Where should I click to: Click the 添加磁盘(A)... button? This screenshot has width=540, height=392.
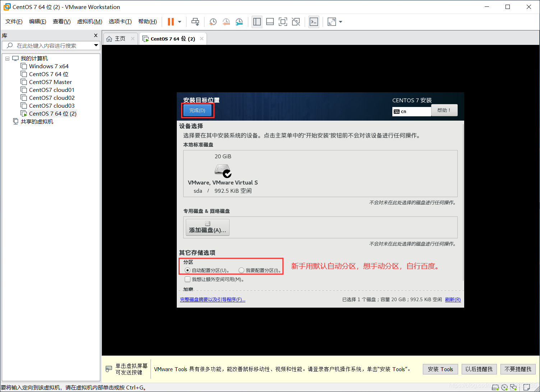(207, 227)
